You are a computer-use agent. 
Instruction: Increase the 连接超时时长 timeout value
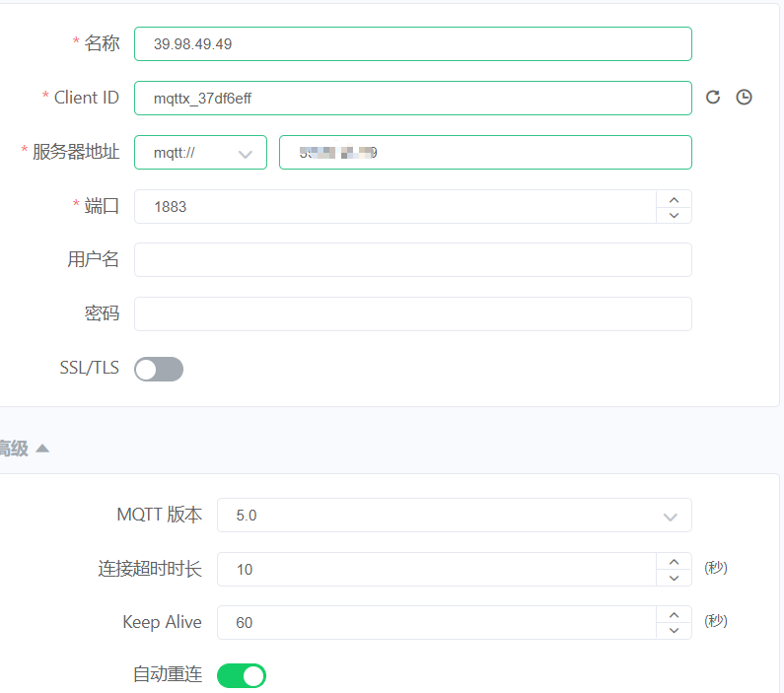pyautogui.click(x=674, y=562)
